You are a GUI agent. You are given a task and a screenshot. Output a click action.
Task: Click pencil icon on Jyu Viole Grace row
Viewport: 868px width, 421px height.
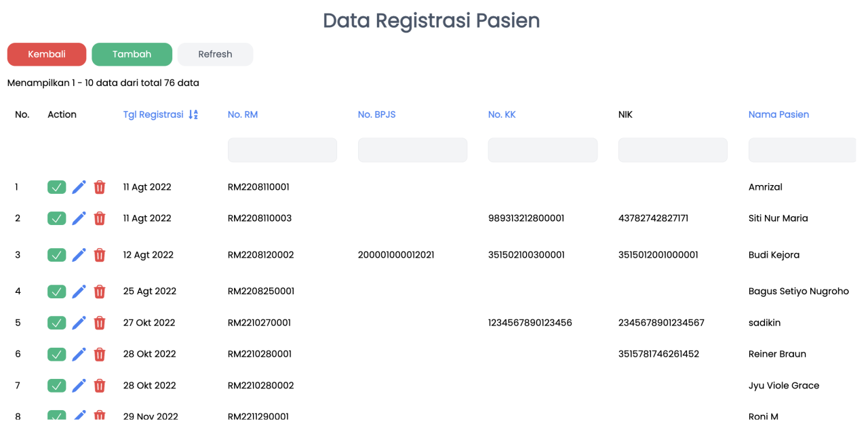[x=79, y=386]
